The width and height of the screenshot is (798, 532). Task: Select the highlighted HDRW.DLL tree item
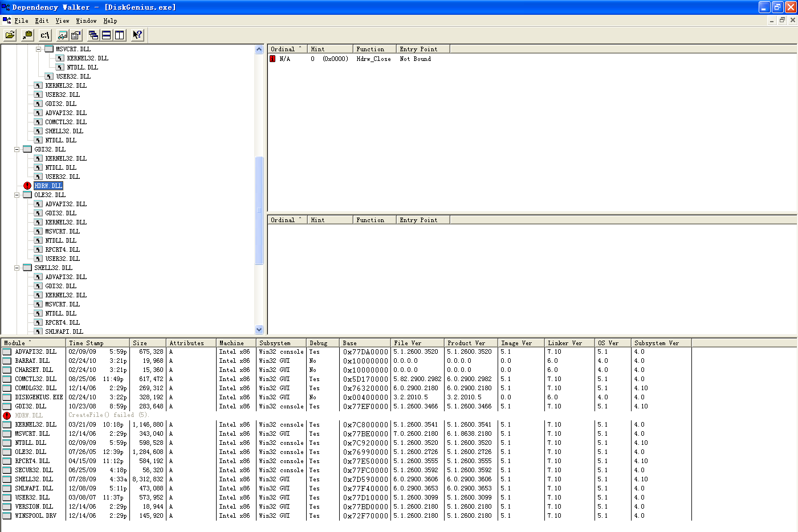[48, 186]
